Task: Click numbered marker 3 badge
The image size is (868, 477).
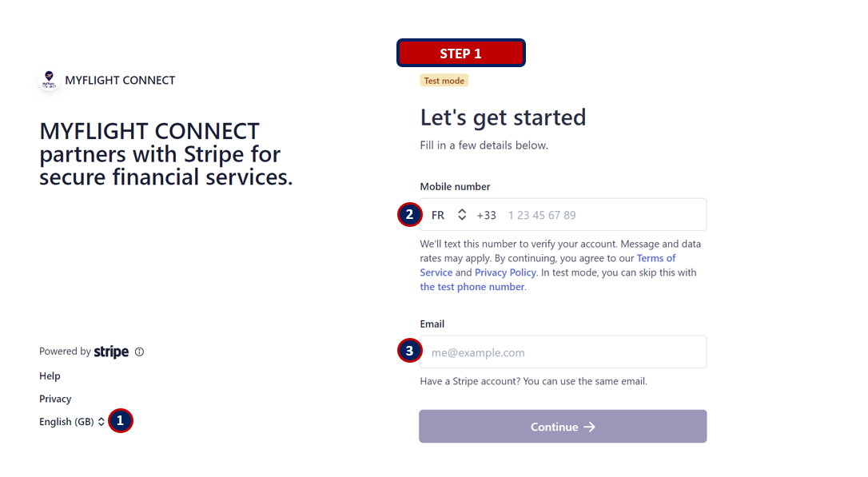Action: coord(410,351)
